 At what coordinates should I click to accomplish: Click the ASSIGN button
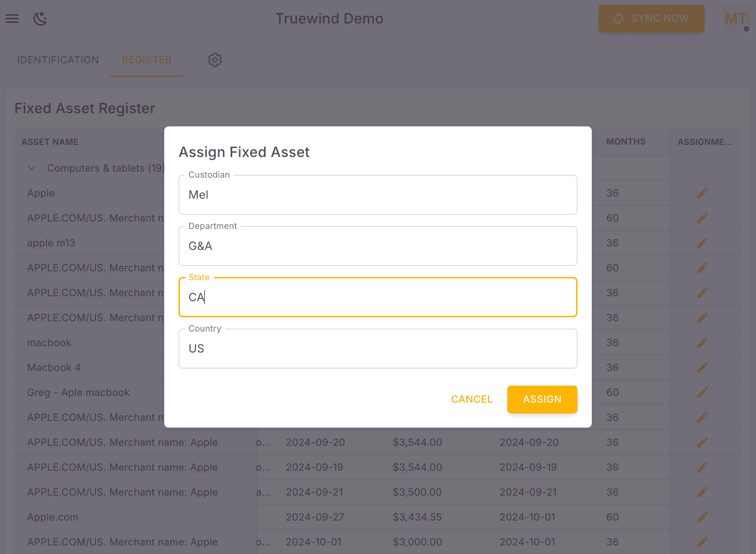click(x=542, y=399)
